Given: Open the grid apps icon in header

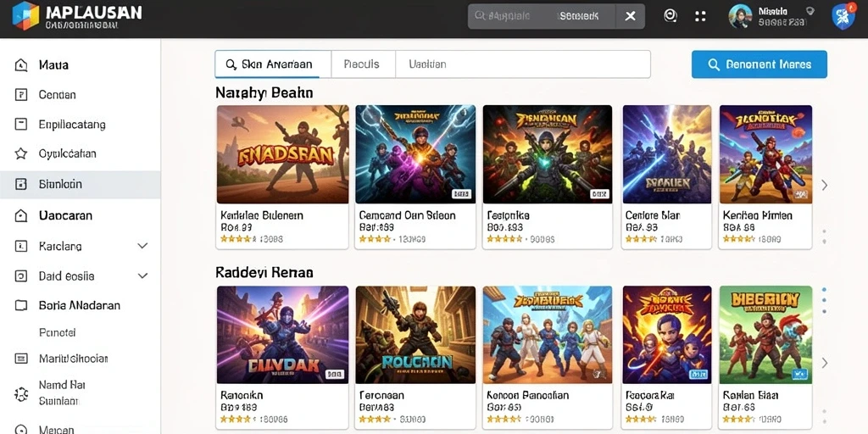Looking at the screenshot, I should (x=700, y=17).
